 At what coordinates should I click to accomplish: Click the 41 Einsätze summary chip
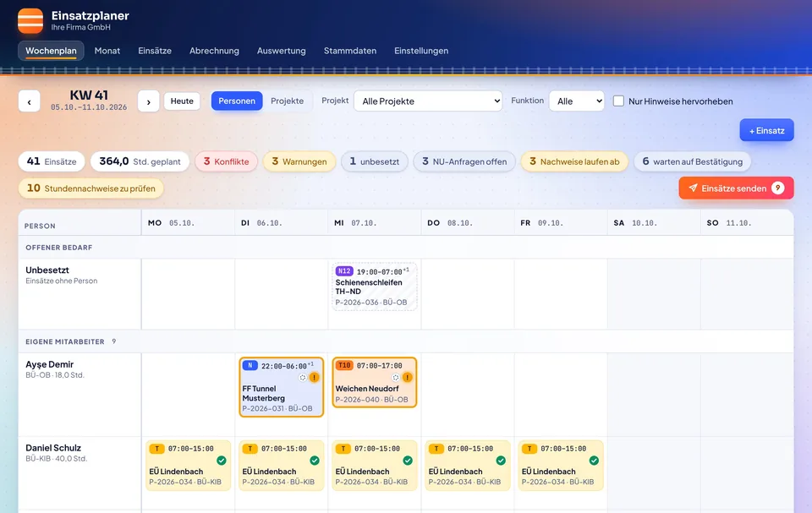pyautogui.click(x=52, y=161)
